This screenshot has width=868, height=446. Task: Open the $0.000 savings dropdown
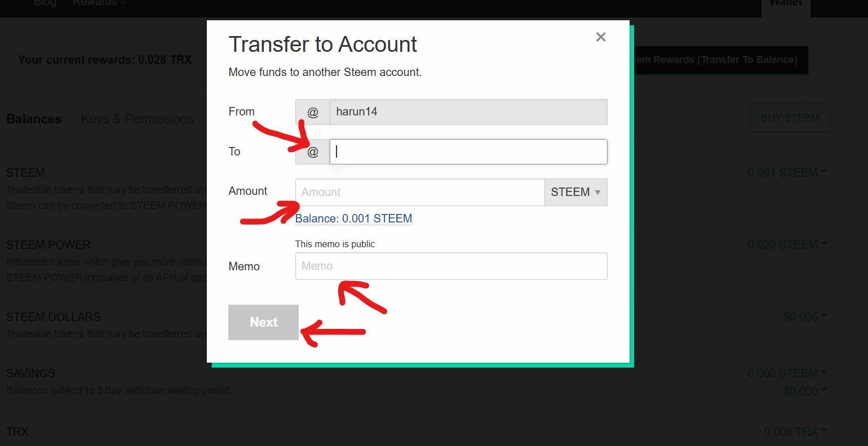(x=805, y=391)
